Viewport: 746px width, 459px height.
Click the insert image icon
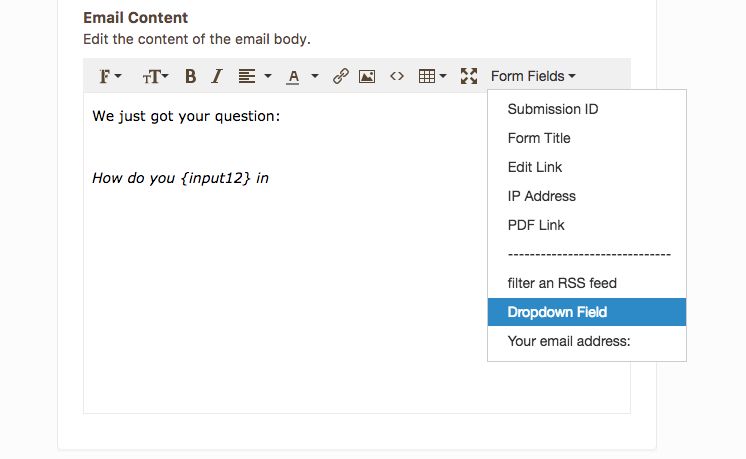(367, 76)
